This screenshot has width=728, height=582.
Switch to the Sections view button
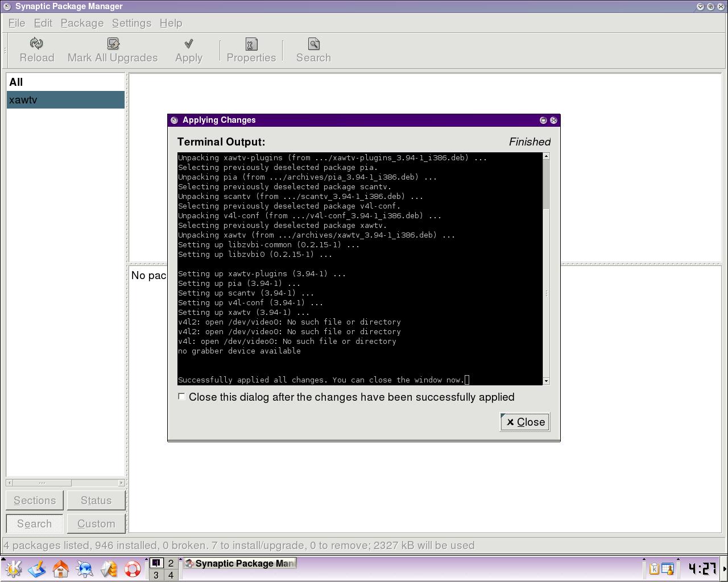(x=35, y=500)
